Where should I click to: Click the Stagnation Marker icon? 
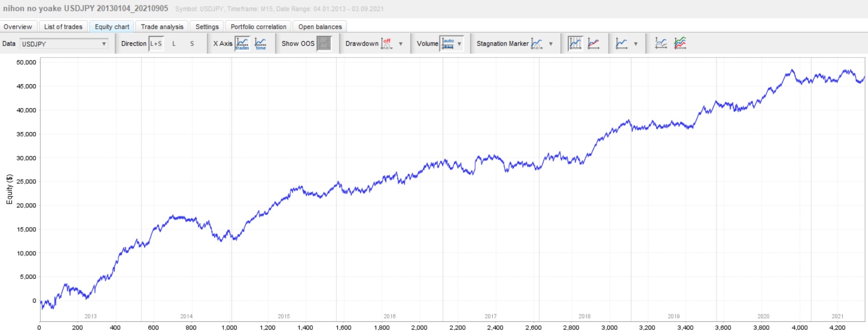point(537,44)
